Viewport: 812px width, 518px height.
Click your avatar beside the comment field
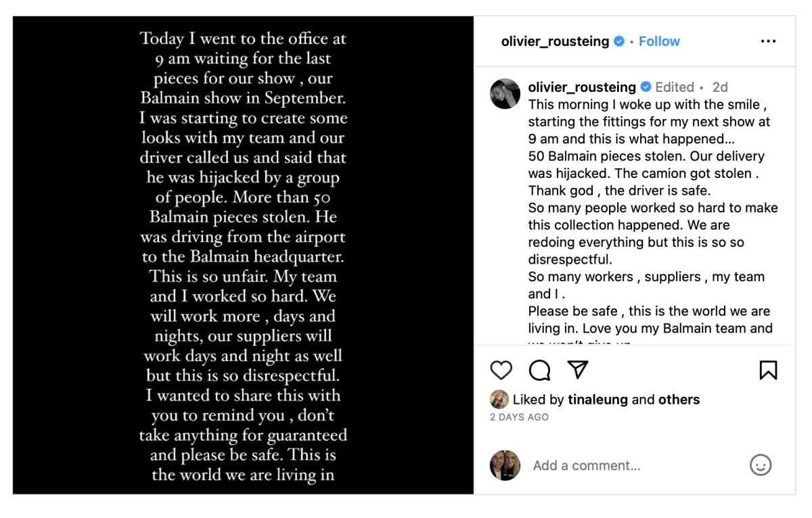pyautogui.click(x=505, y=465)
